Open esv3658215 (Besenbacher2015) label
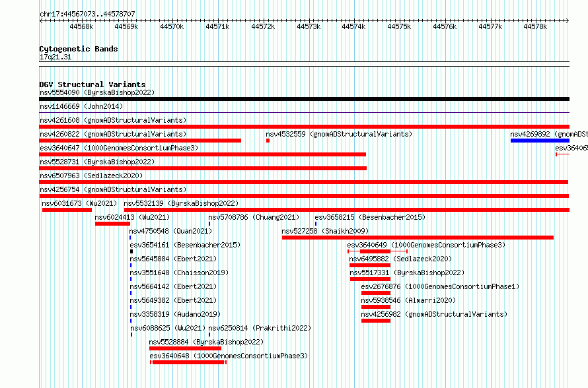The image size is (588, 388). [370, 217]
